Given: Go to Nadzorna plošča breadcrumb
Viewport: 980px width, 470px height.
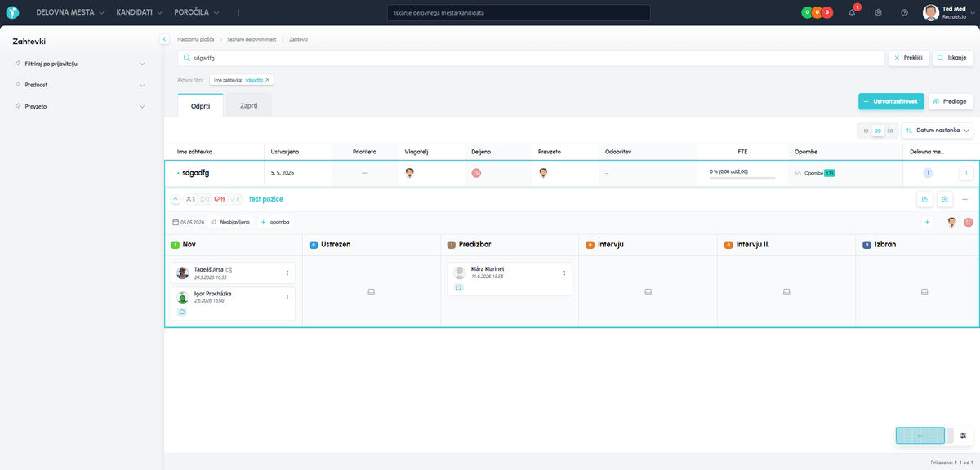Looking at the screenshot, I should (x=196, y=39).
